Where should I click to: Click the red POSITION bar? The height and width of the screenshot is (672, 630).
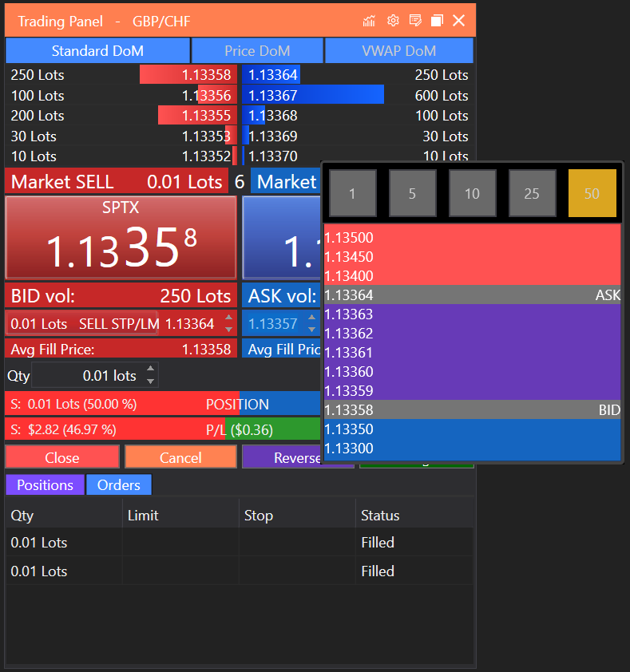121,404
